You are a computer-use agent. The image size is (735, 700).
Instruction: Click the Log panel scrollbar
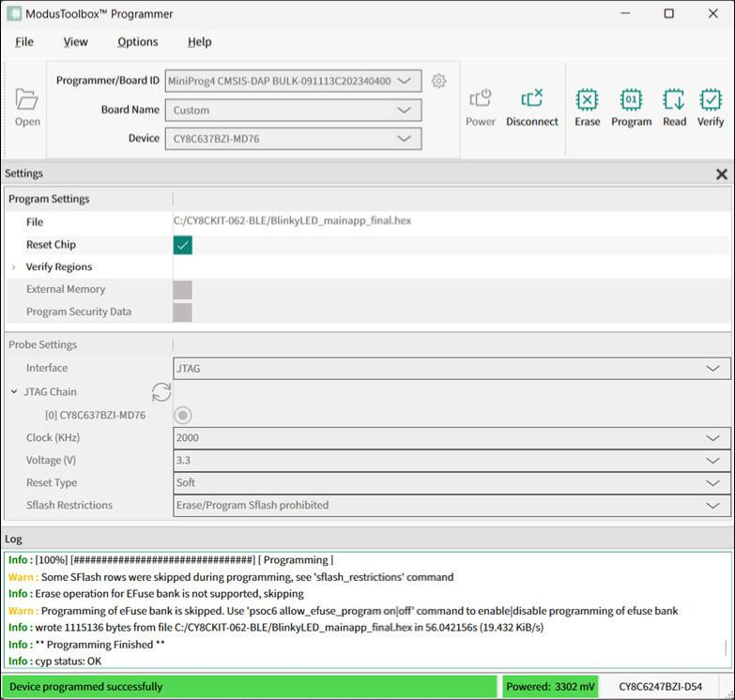[726, 647]
